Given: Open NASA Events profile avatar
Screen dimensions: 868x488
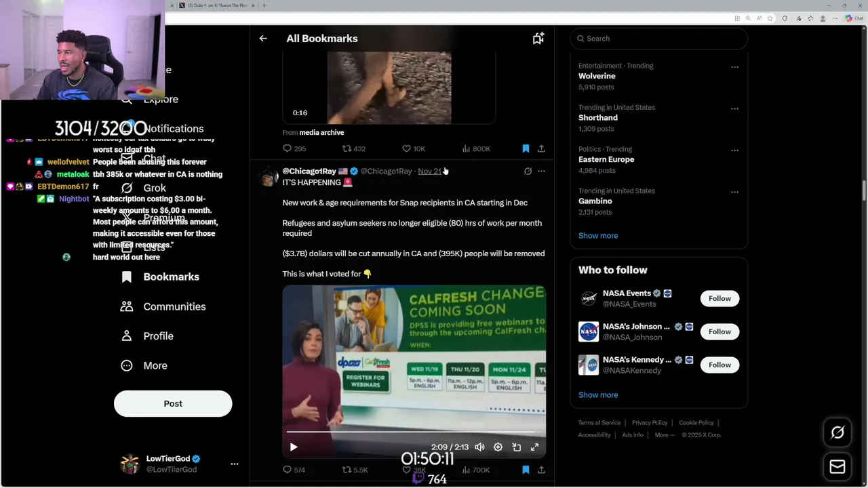Looking at the screenshot, I should [x=589, y=298].
